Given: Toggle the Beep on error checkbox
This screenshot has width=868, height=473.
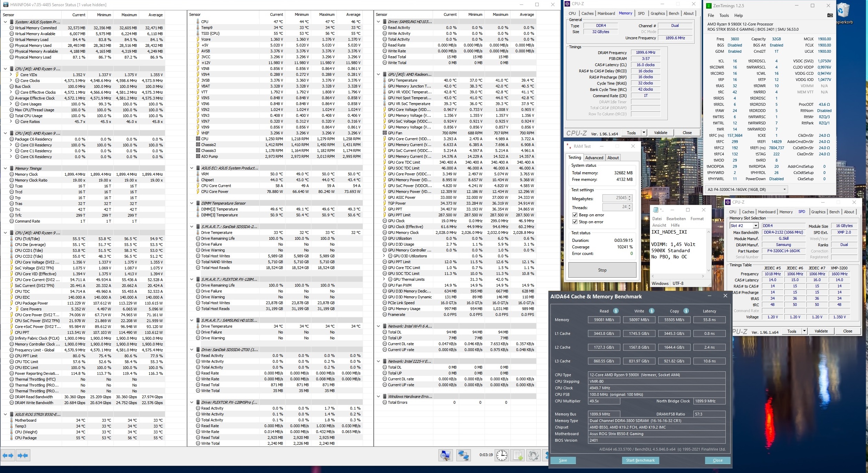Looking at the screenshot, I should (575, 215).
